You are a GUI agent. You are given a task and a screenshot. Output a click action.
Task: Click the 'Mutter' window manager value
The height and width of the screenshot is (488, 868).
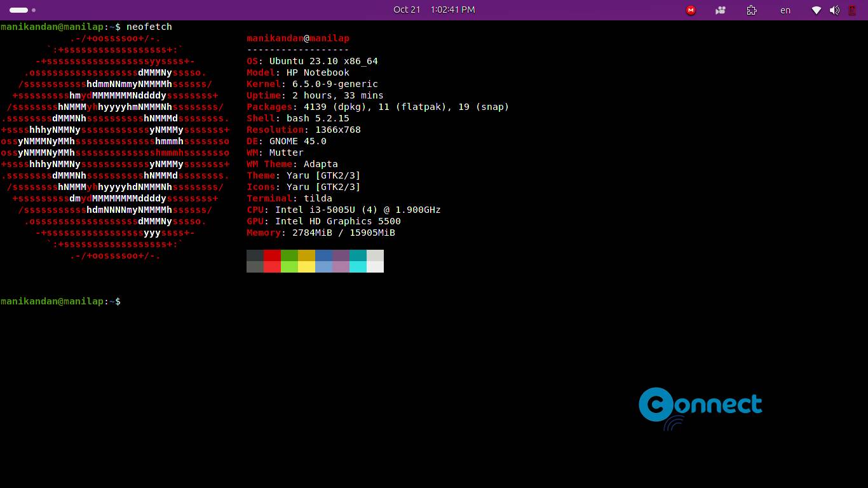(x=287, y=152)
